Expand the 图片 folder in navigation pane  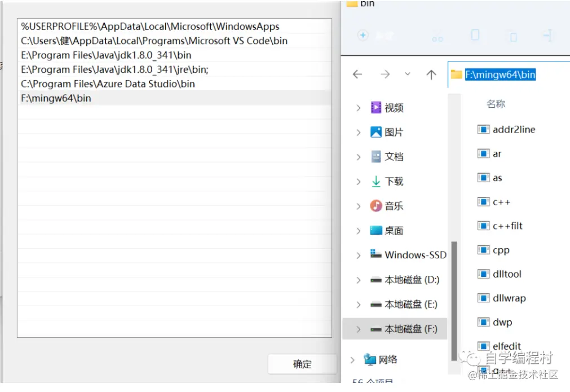(359, 133)
